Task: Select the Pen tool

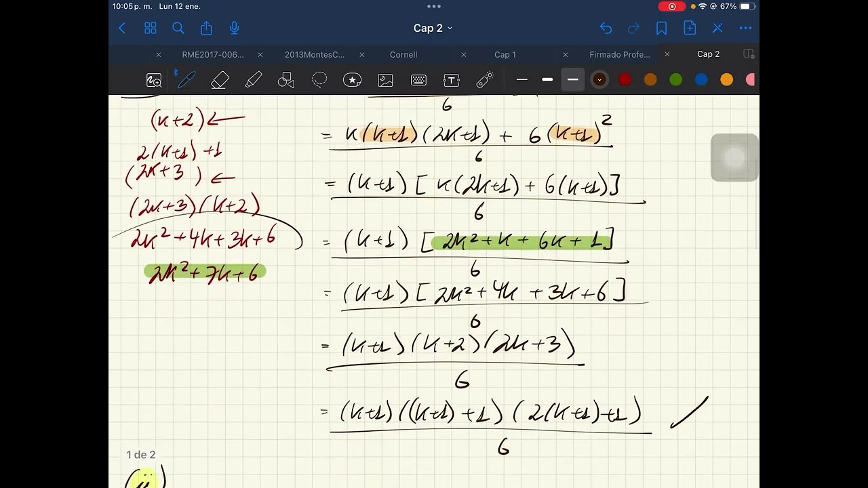Action: coord(186,80)
